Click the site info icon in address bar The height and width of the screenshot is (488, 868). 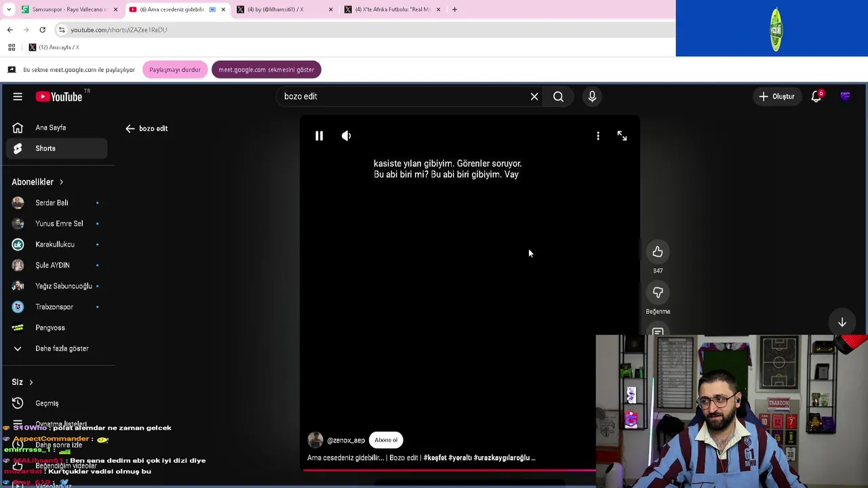[x=61, y=30]
